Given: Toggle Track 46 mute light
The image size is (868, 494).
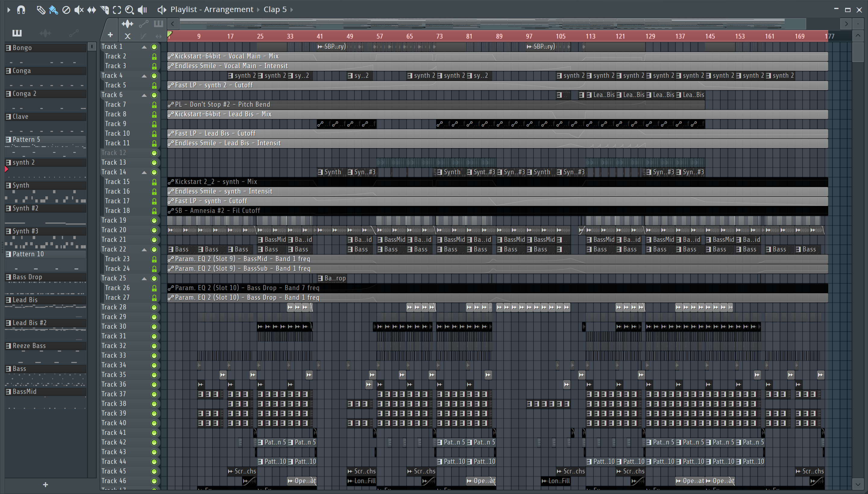Looking at the screenshot, I should (x=154, y=481).
